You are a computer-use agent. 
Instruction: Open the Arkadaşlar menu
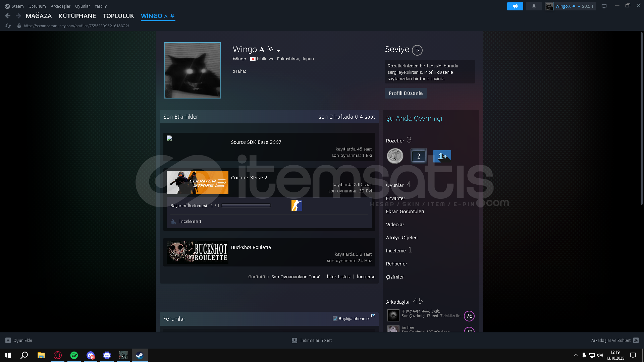pos(60,6)
